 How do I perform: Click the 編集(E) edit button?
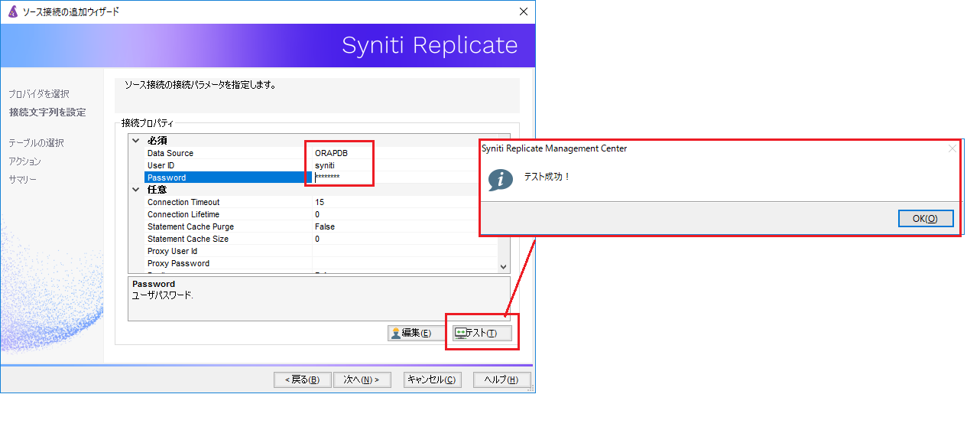point(416,333)
